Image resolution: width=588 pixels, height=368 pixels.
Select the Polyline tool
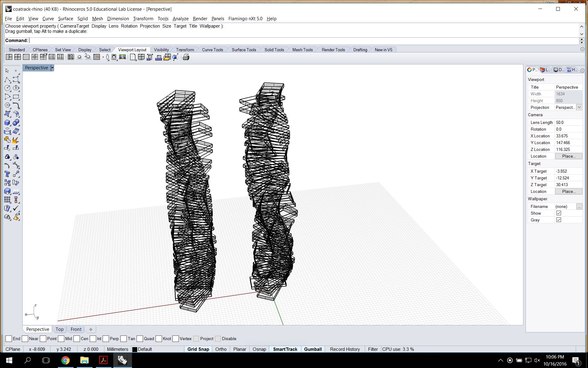pos(7,80)
